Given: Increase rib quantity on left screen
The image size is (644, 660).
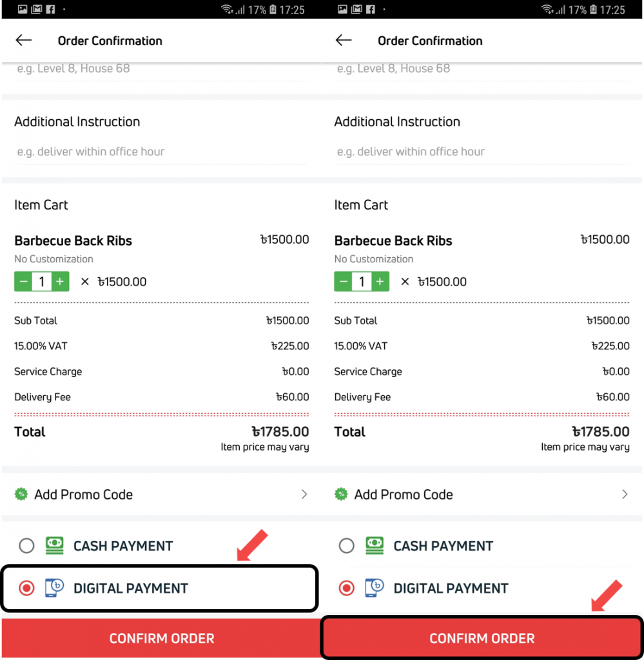Looking at the screenshot, I should pos(60,282).
